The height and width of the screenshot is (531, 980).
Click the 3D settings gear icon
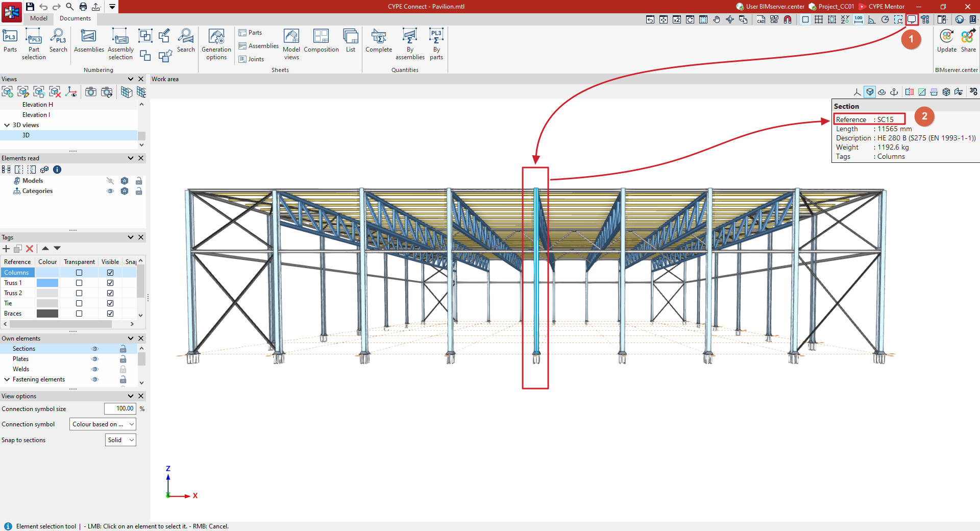(973, 92)
